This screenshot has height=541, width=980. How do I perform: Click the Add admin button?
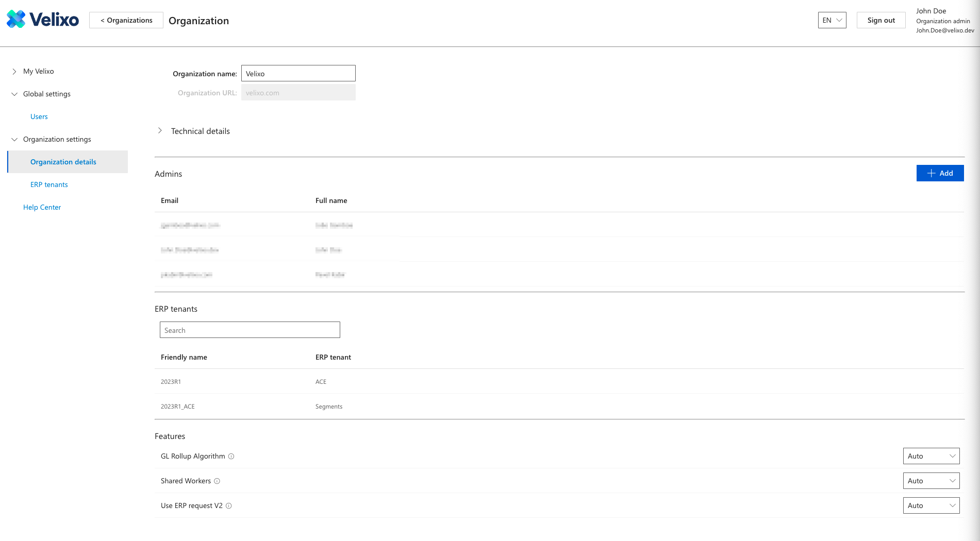click(939, 173)
